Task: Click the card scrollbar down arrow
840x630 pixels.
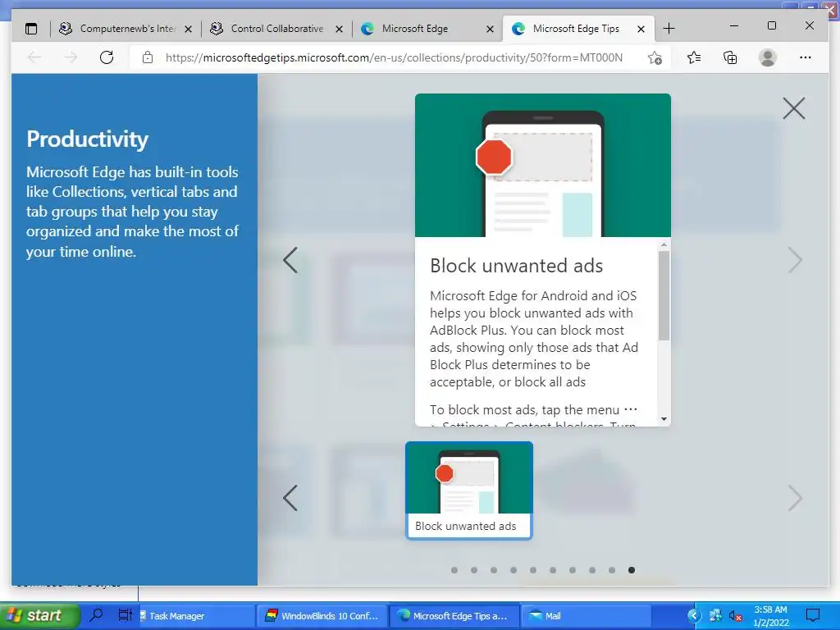Action: 664,419
